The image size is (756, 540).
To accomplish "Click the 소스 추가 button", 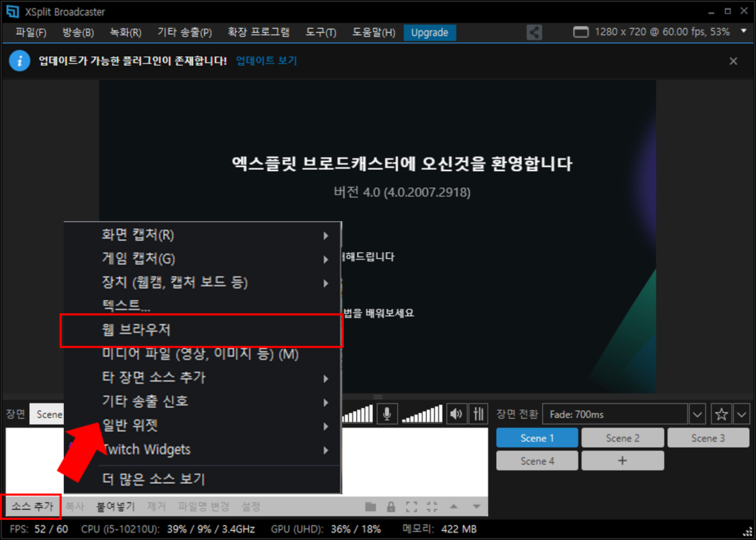I will coord(32,507).
